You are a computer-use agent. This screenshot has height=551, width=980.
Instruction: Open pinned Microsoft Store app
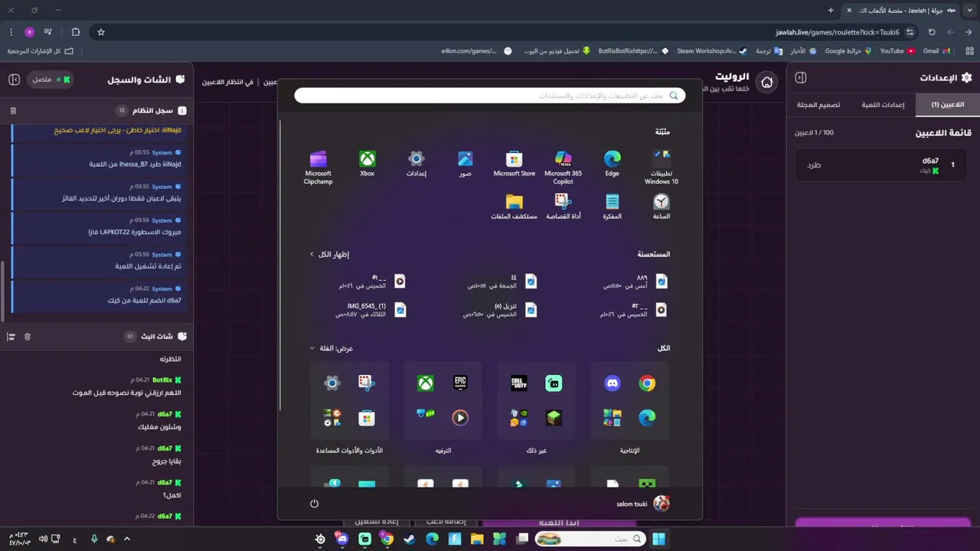tap(514, 164)
